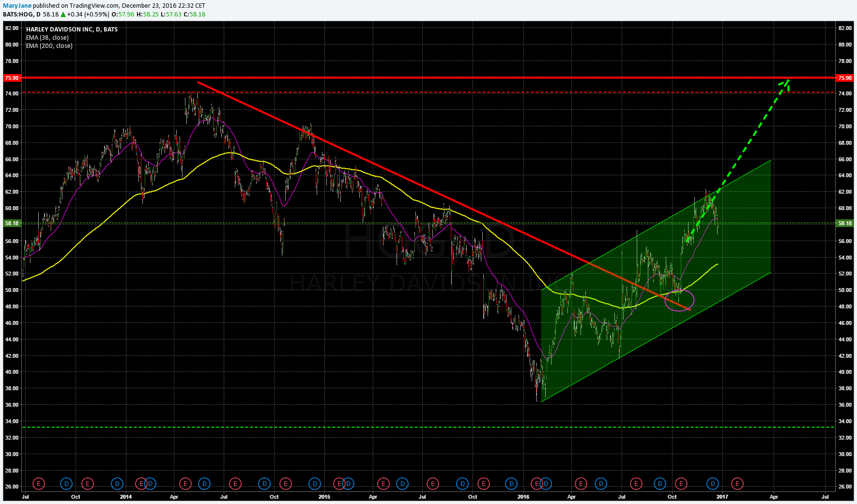The height and width of the screenshot is (504, 857).
Task: Click the E earnings marker just after Apr 2015
Action: [383, 483]
